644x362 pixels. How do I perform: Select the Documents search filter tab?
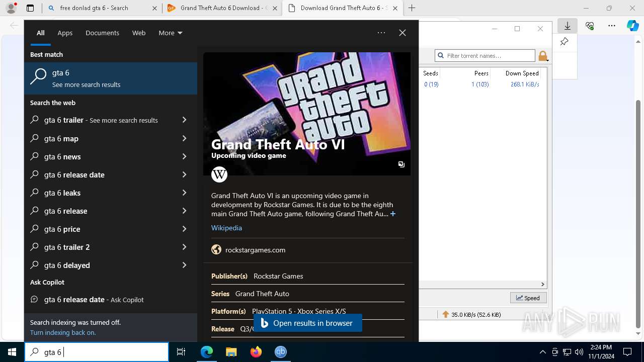(102, 33)
